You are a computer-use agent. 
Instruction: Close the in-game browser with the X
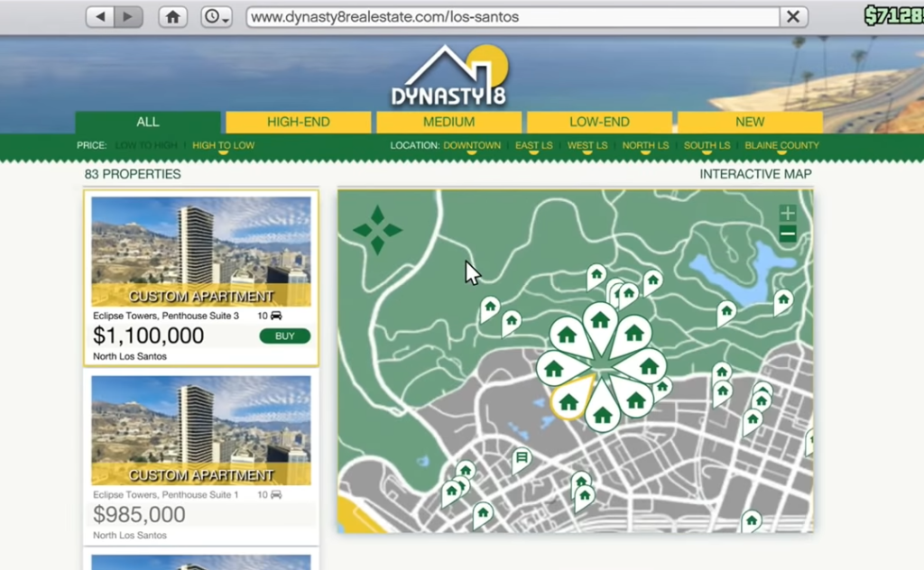tap(793, 16)
